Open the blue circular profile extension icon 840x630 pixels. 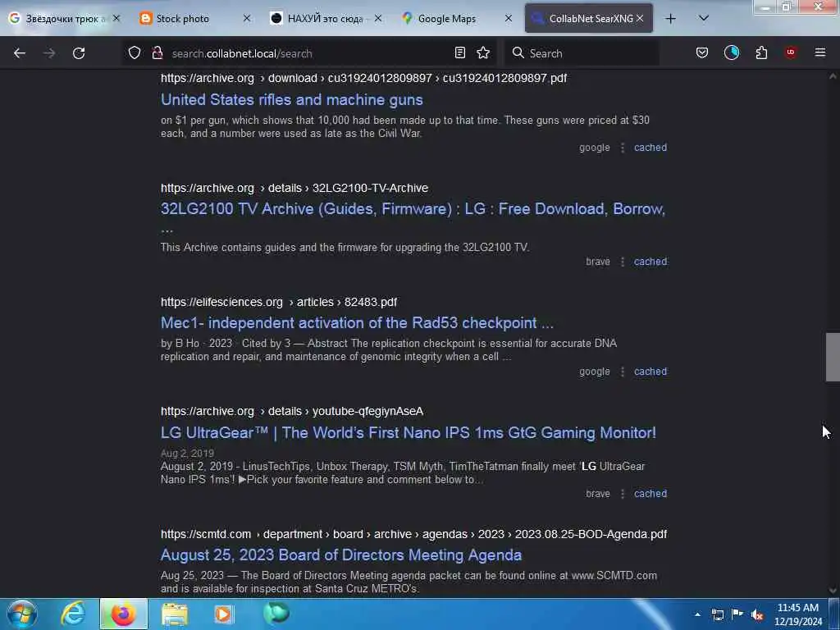pyautogui.click(x=732, y=52)
